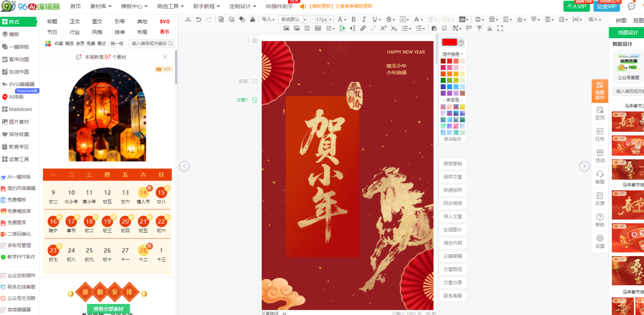This screenshot has width=644, height=315.
Task: Click the green 查看全部素材 button
Action: tap(108, 309)
